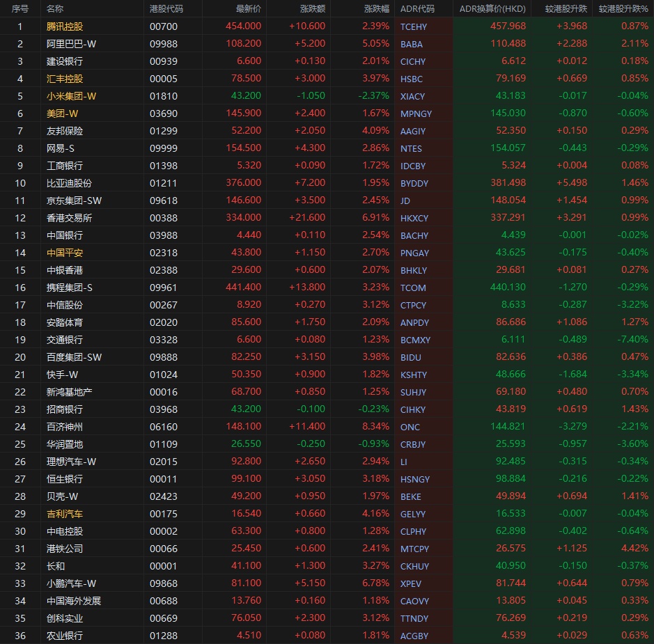
Task: Select 百济神州 in the list
Action: point(65,427)
